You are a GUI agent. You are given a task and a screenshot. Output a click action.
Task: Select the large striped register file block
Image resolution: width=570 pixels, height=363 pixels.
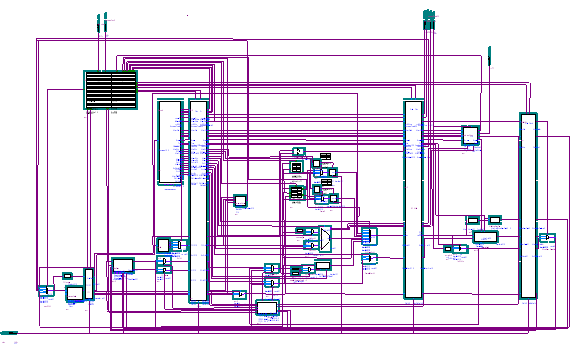[111, 90]
